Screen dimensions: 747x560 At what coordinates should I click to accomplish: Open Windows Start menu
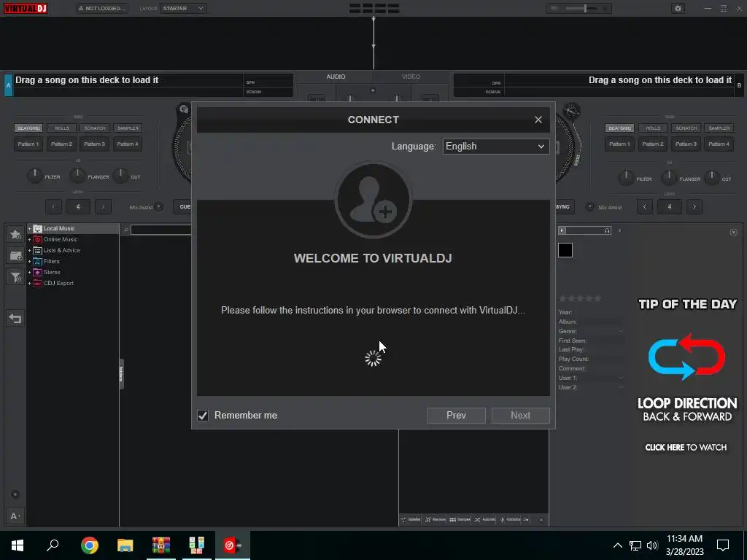(18, 545)
